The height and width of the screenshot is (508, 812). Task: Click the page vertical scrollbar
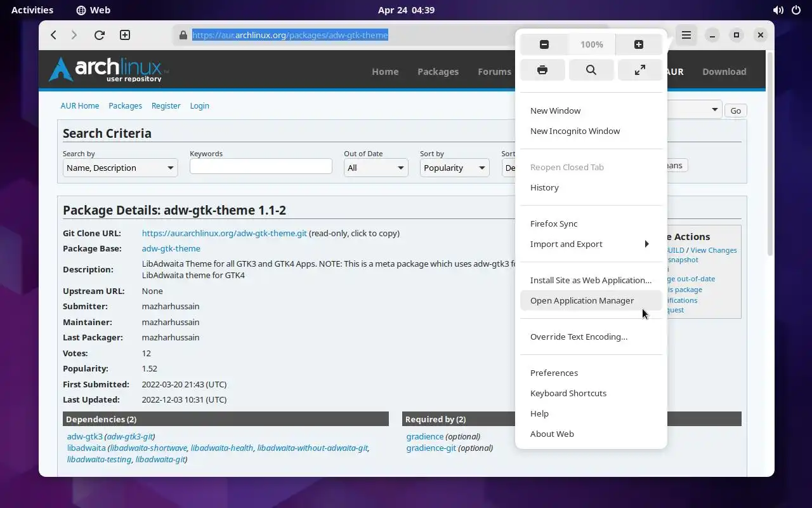770,154
